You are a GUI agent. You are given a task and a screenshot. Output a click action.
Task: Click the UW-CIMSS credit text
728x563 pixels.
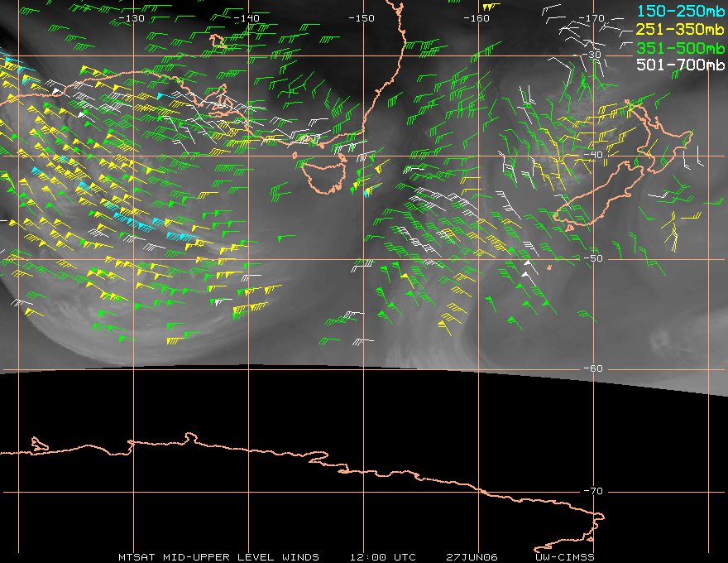pyautogui.click(x=564, y=556)
